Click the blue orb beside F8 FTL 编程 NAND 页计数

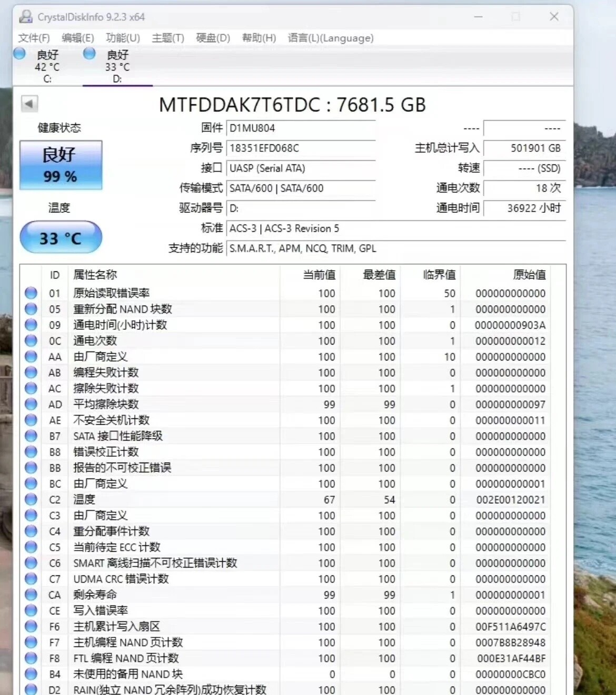pyautogui.click(x=31, y=658)
